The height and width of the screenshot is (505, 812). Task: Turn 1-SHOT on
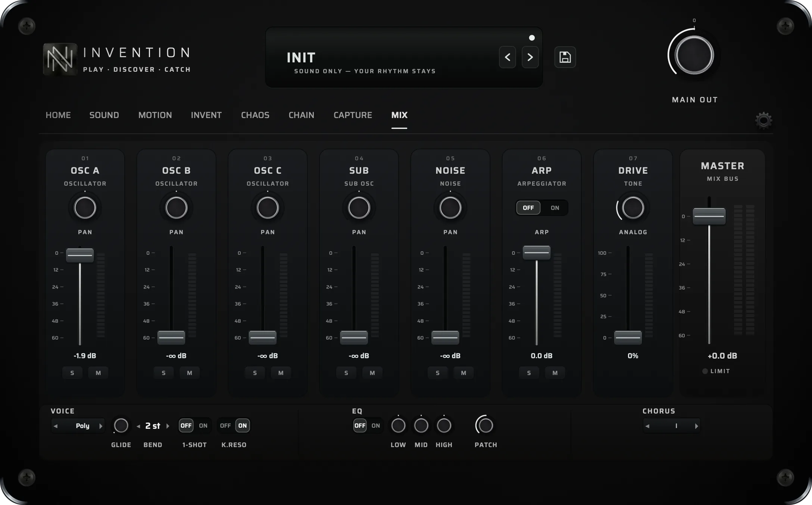pos(203,425)
